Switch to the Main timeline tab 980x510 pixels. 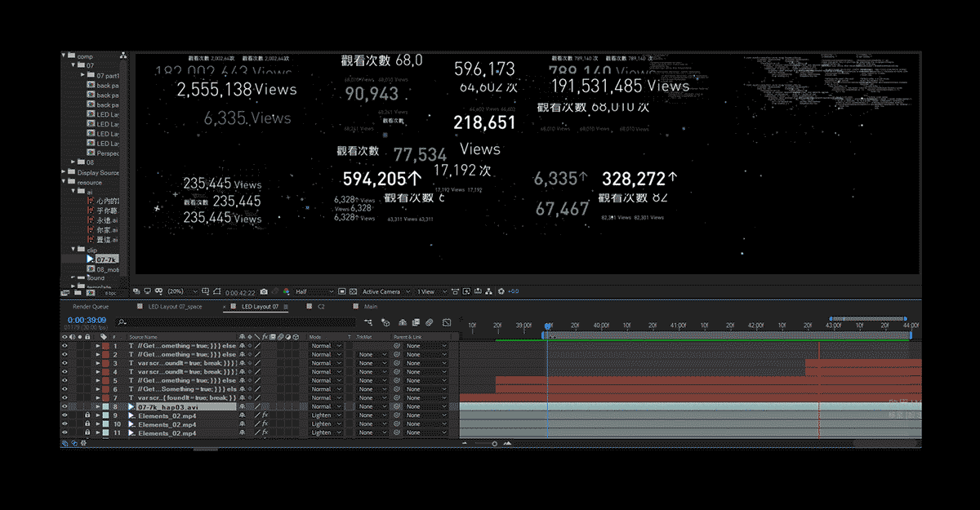coord(371,307)
